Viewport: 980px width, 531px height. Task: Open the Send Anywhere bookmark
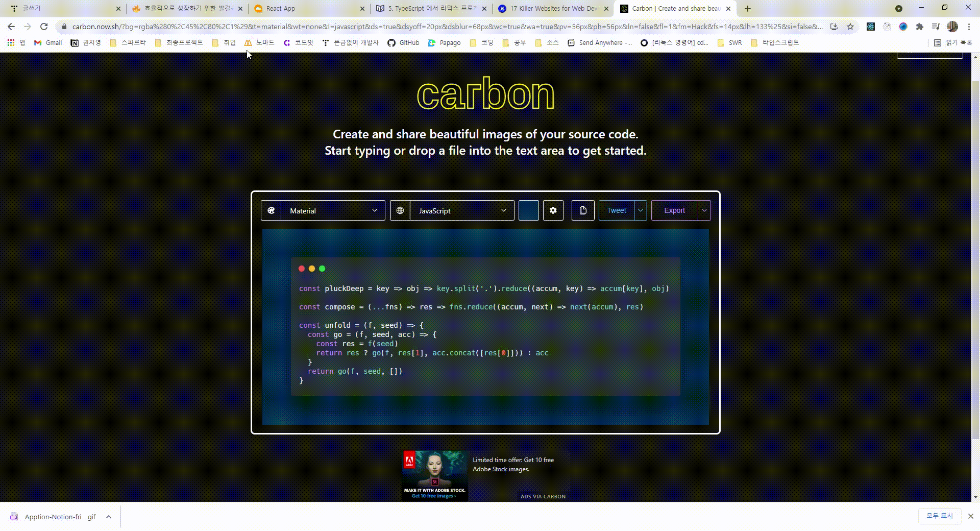[600, 43]
